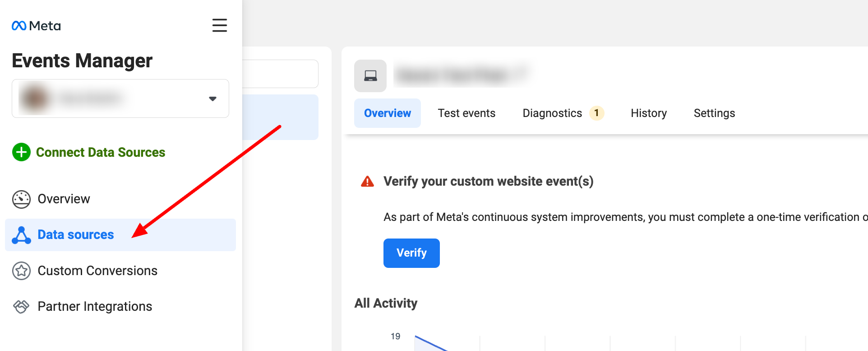Screen dimensions: 868x351
Task: Click the Data sources triangle icon
Action: point(21,235)
